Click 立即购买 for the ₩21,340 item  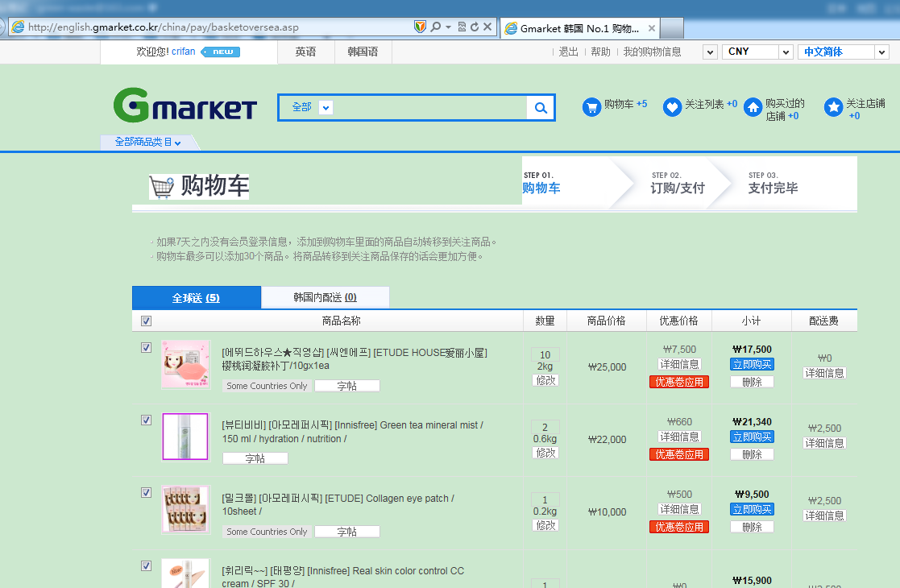(x=752, y=437)
